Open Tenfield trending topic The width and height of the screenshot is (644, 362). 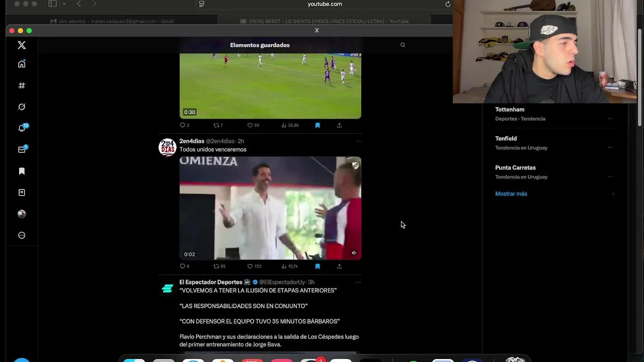coord(506,139)
